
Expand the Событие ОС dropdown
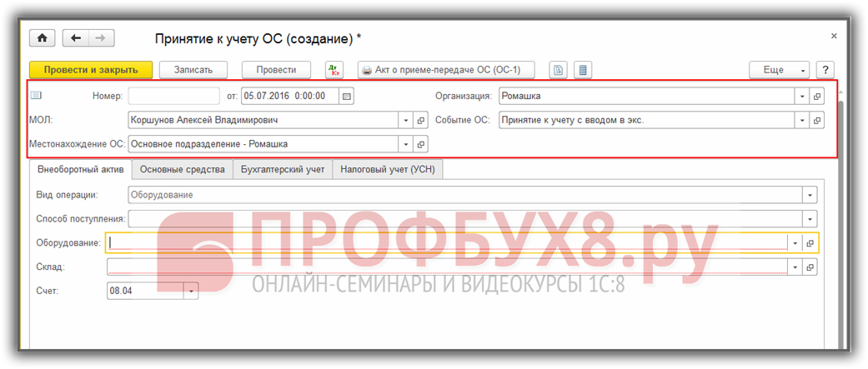coord(801,120)
